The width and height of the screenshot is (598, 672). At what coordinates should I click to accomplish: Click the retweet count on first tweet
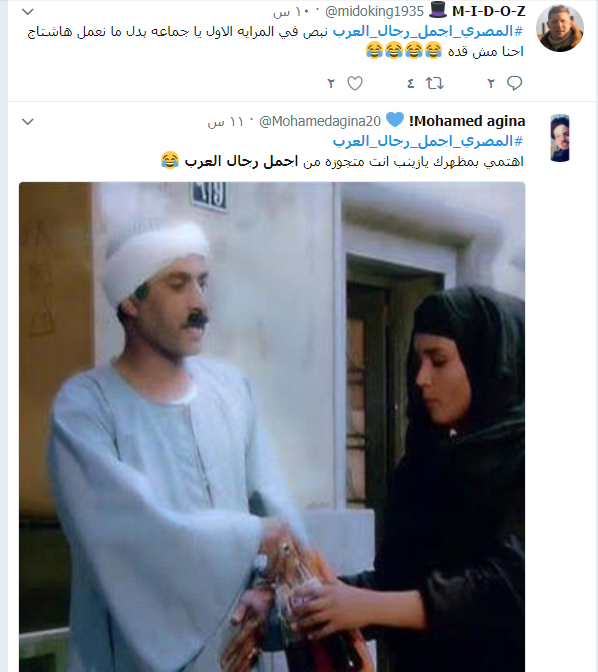click(x=410, y=84)
